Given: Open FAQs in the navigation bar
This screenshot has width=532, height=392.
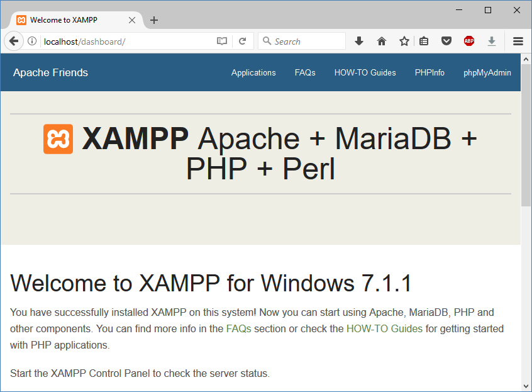Looking at the screenshot, I should click(x=305, y=72).
